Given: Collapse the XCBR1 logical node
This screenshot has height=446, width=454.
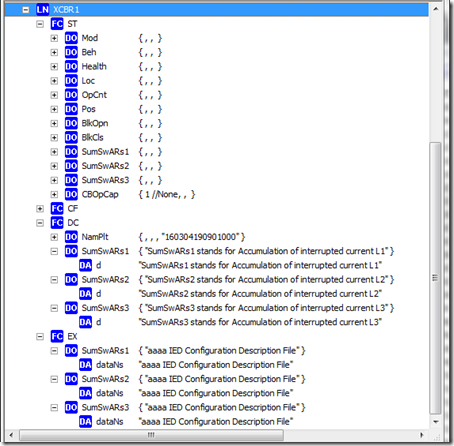Looking at the screenshot, I should 26,10.
